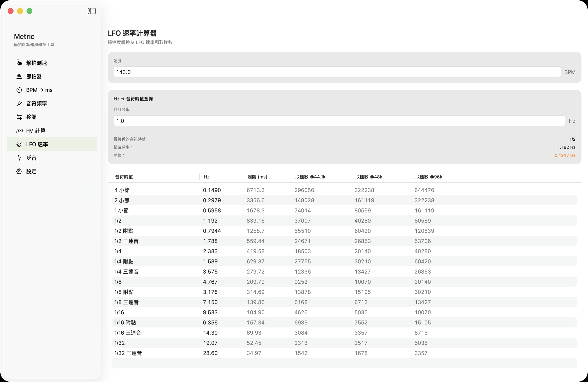Sort by 取樣數 @96k column header
Image resolution: width=588 pixels, height=382 pixels.
click(429, 177)
